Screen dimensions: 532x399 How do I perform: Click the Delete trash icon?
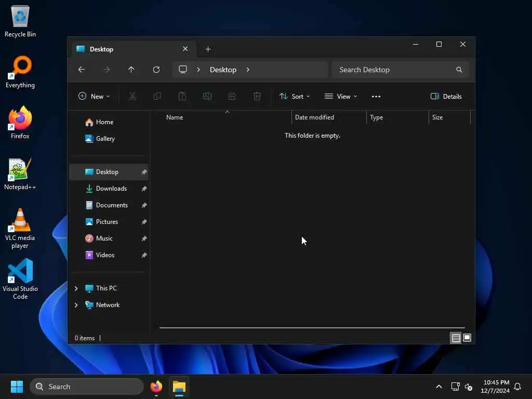coord(257,96)
